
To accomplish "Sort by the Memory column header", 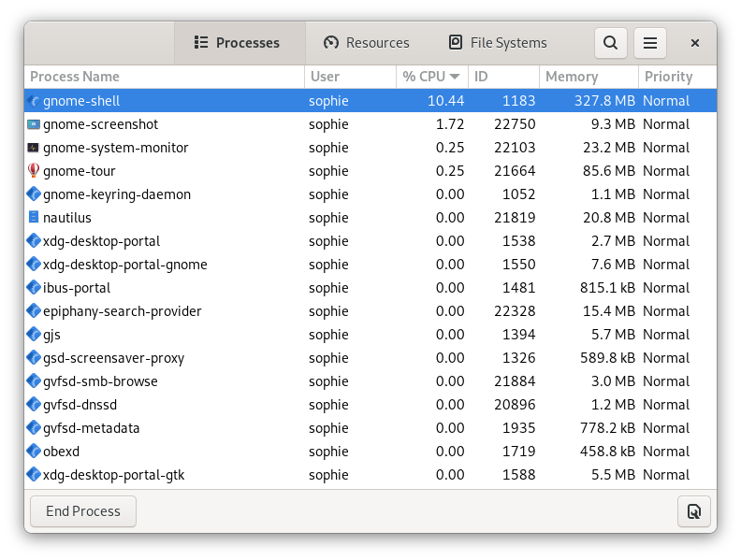I will coord(588,77).
